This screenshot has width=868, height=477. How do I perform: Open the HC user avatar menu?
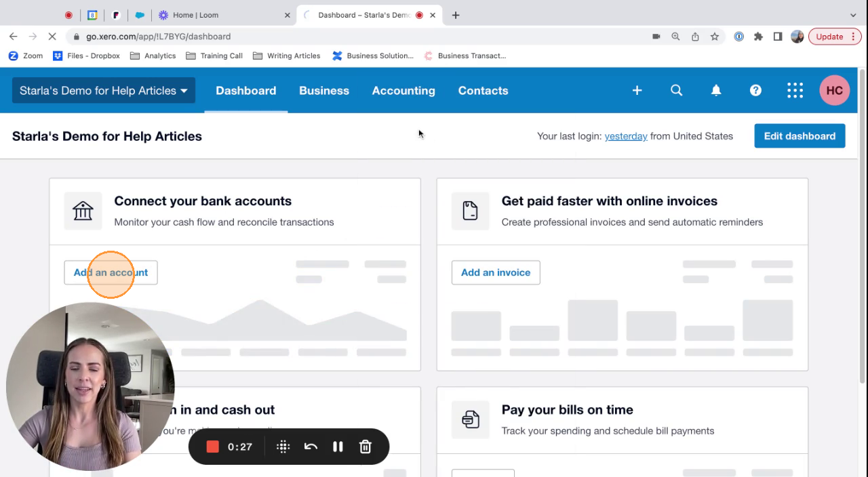(x=834, y=90)
